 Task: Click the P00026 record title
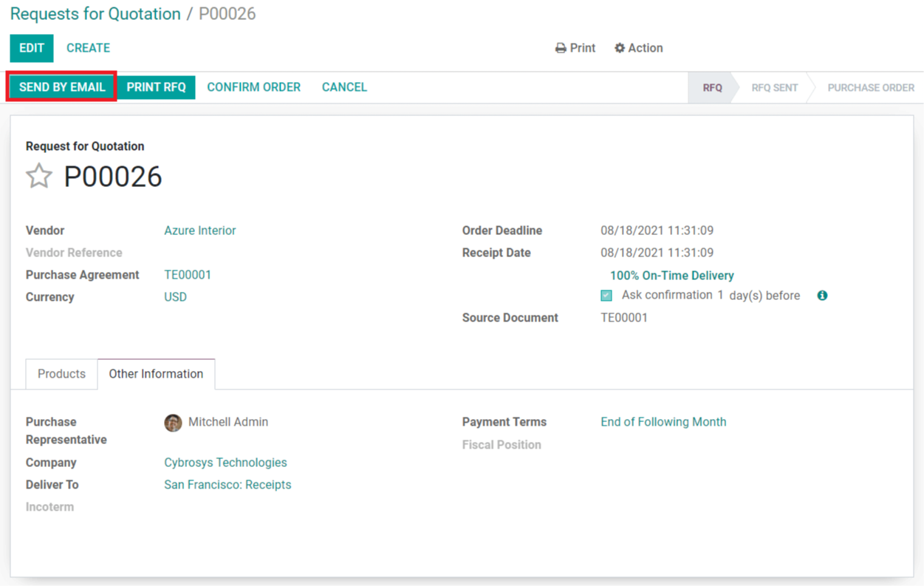click(113, 177)
